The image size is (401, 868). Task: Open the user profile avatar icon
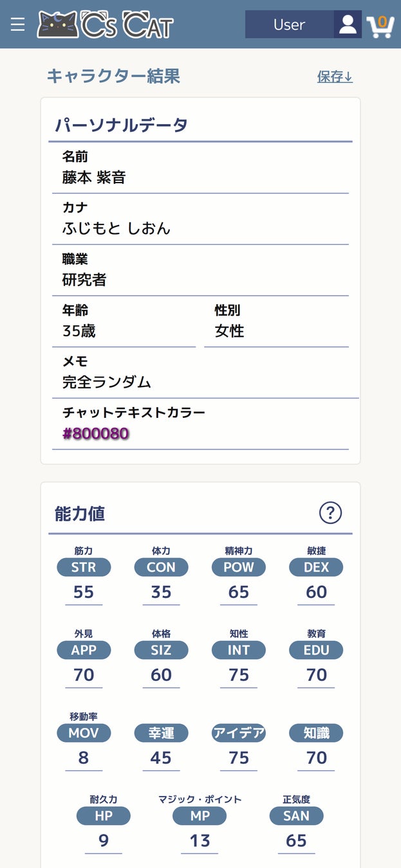(348, 24)
